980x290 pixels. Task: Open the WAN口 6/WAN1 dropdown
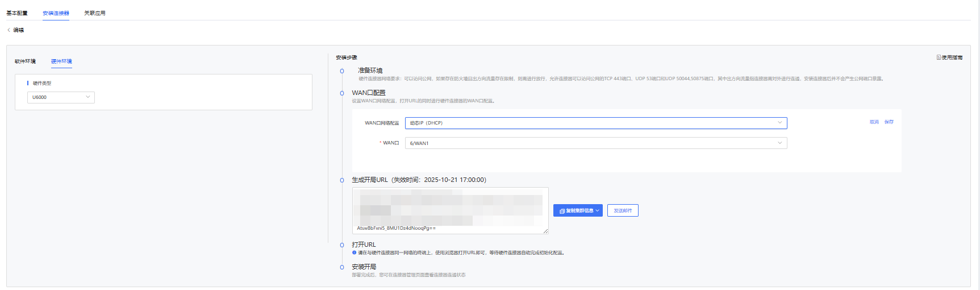(x=595, y=143)
